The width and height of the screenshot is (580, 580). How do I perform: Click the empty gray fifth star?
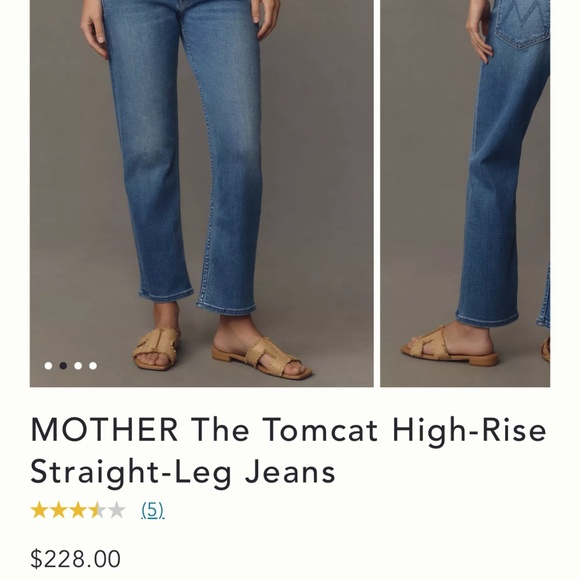point(117,510)
